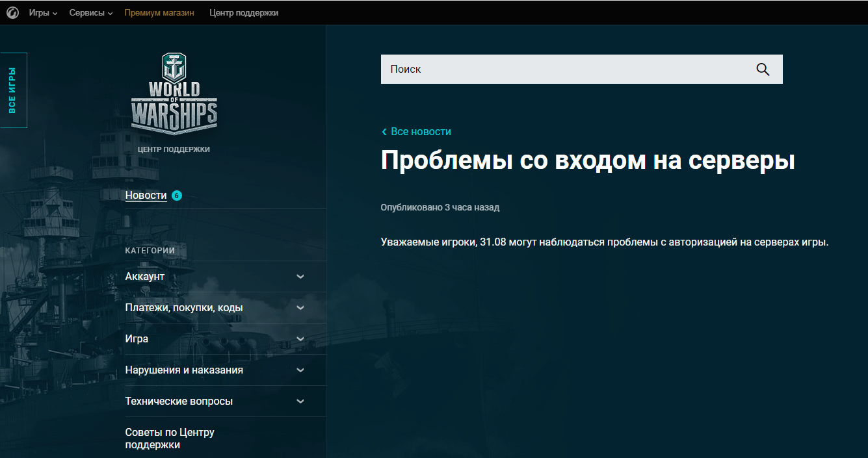Select the Аккаунт category

(145, 277)
